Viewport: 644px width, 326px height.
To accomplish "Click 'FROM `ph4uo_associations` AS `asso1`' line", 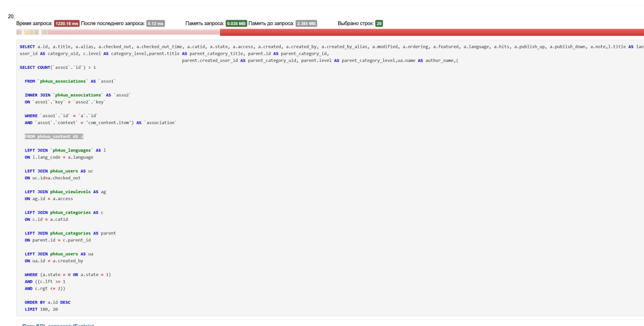I will pos(70,81).
